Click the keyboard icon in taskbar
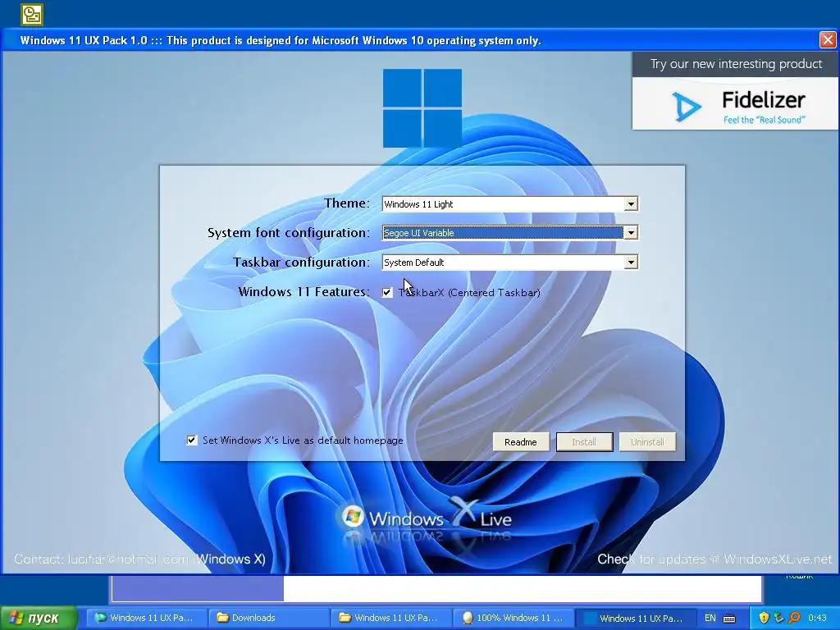Screen dimensions: 840x630 tap(729, 619)
